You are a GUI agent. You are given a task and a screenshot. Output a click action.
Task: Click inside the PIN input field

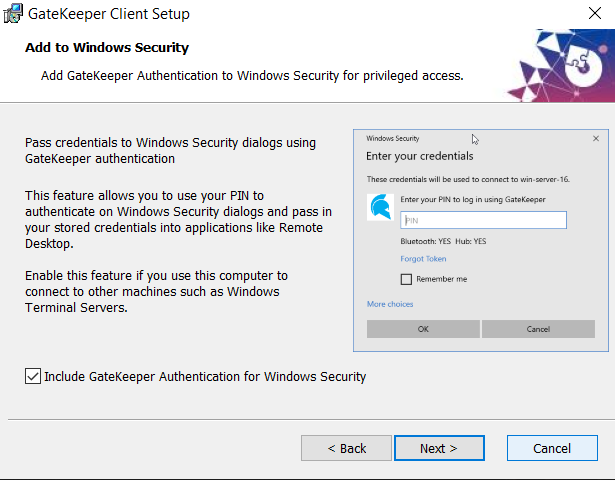483,220
